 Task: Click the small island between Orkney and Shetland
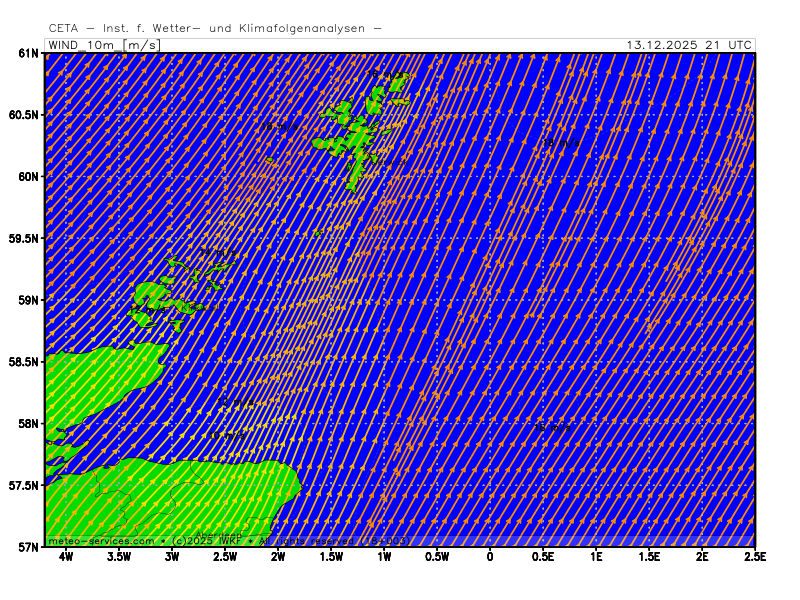(318, 233)
